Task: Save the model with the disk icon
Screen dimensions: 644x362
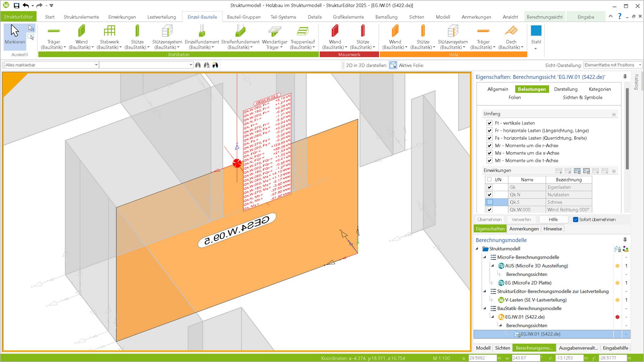Action: point(17,6)
